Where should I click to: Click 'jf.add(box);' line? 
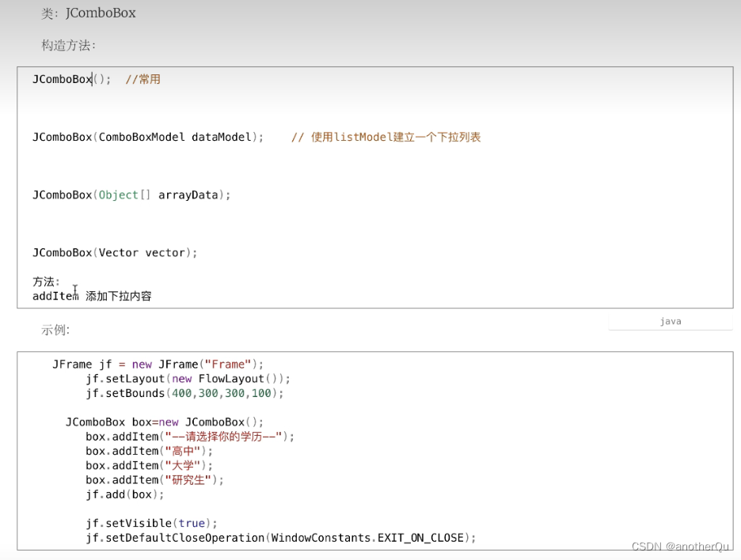click(x=125, y=494)
